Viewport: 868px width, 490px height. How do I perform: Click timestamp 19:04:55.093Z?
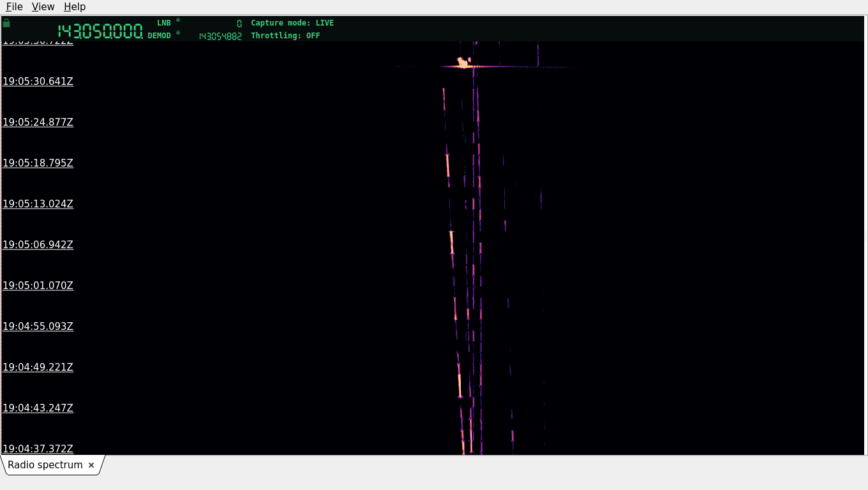coord(38,327)
